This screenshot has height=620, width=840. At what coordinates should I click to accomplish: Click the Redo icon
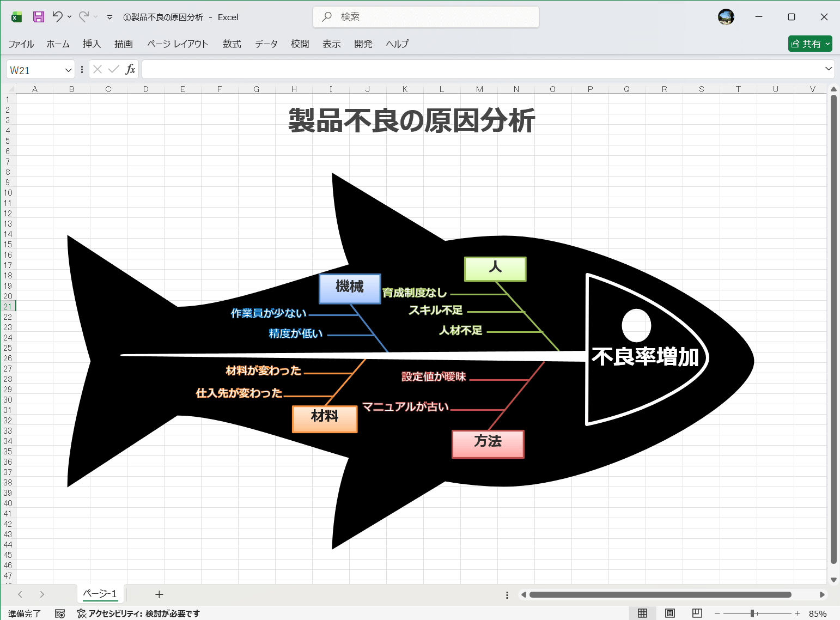83,17
